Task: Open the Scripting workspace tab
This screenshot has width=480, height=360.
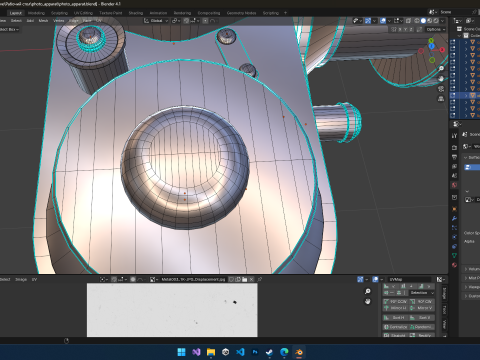Action: 271,13
